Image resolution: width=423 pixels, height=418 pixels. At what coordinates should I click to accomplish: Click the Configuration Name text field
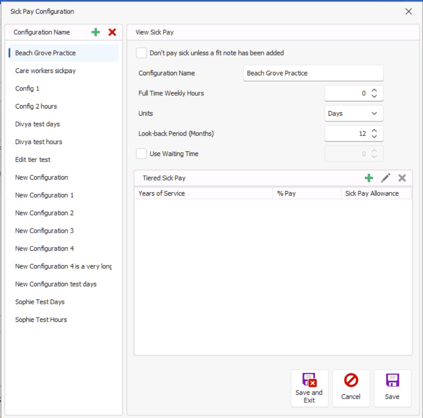coord(313,73)
